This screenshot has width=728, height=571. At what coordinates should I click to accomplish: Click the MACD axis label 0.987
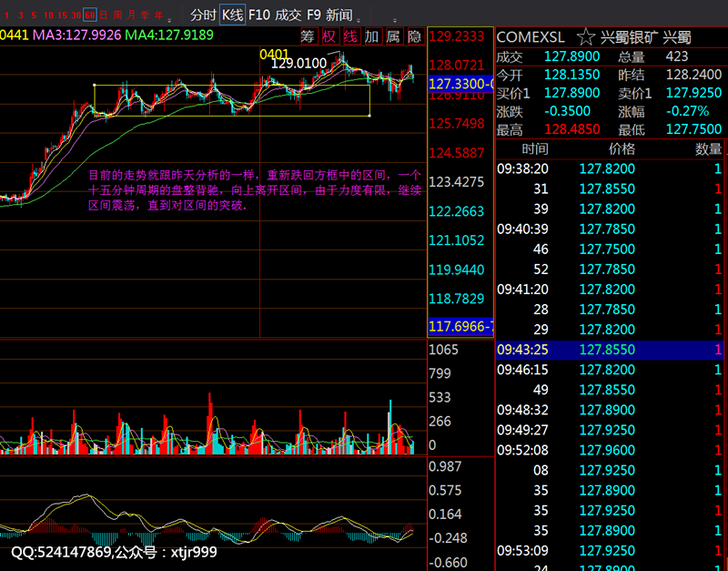click(445, 466)
